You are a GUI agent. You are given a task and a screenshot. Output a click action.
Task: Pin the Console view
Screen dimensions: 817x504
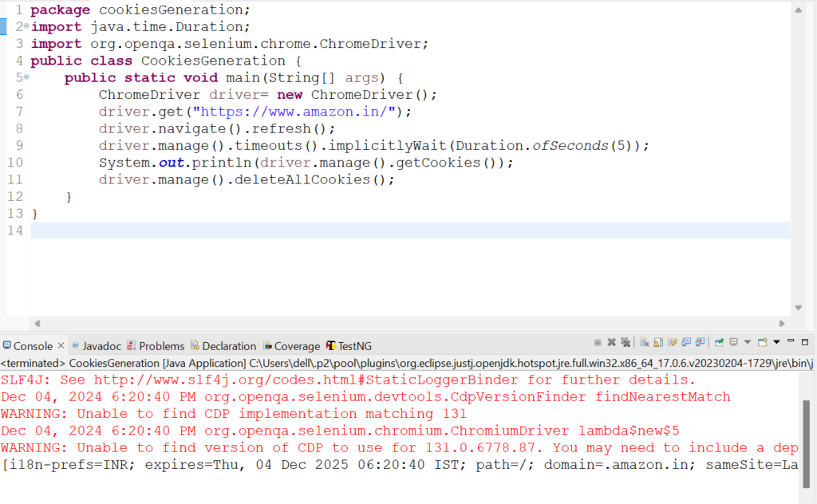click(720, 343)
